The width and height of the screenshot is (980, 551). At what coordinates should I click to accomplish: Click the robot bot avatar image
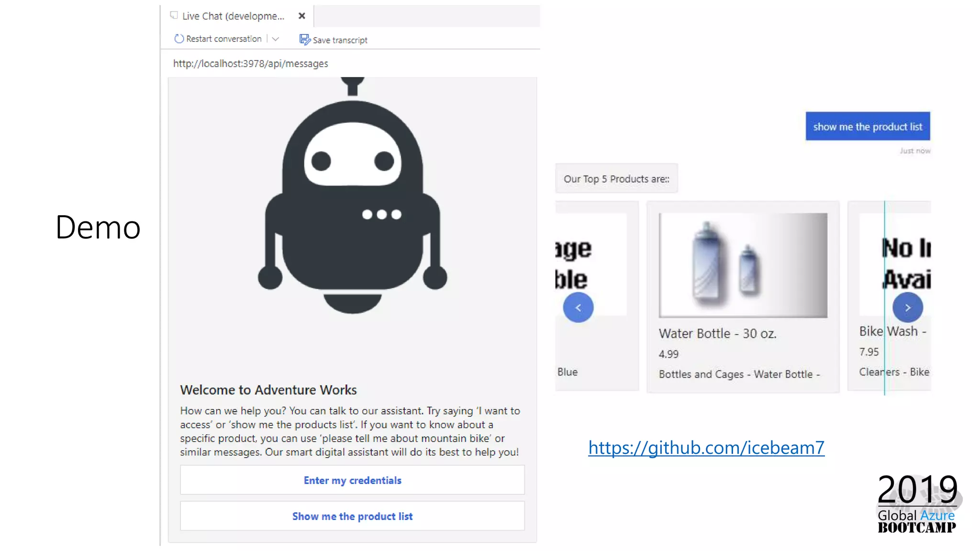[x=353, y=195]
